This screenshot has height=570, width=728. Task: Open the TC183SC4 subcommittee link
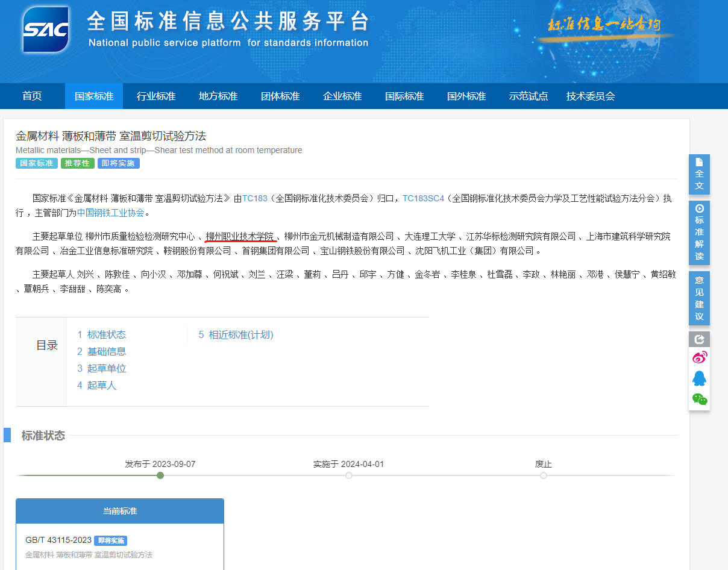pyautogui.click(x=423, y=198)
